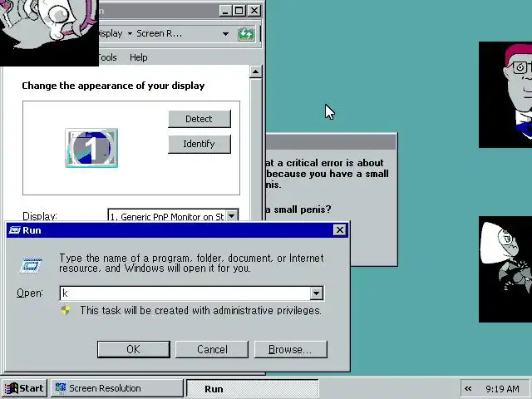Open Browse... in the Run dialog

point(291,349)
